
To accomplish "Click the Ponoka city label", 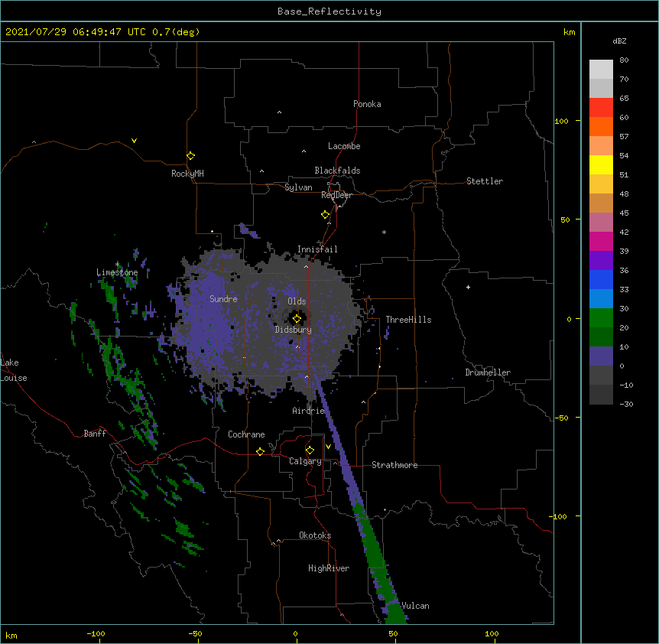I will (x=367, y=104).
